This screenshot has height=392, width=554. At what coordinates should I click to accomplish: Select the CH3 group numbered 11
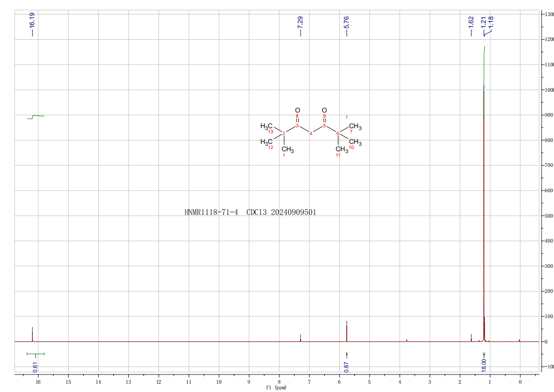pos(341,150)
